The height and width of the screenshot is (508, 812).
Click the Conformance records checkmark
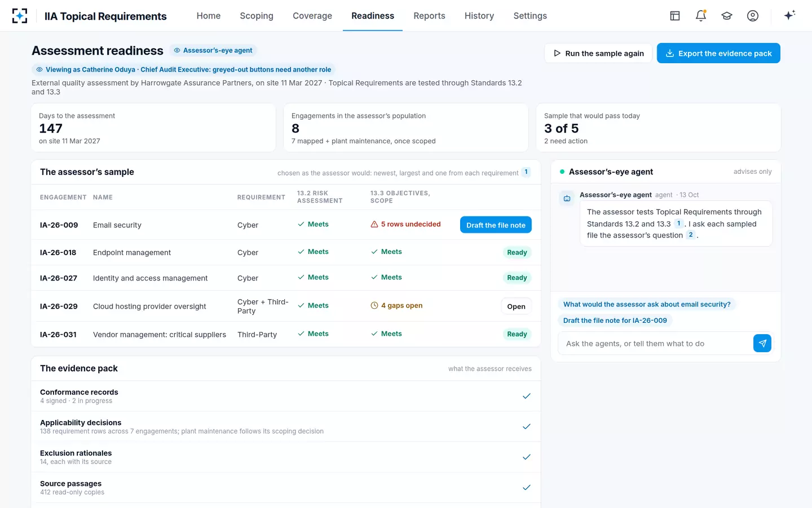click(x=527, y=396)
